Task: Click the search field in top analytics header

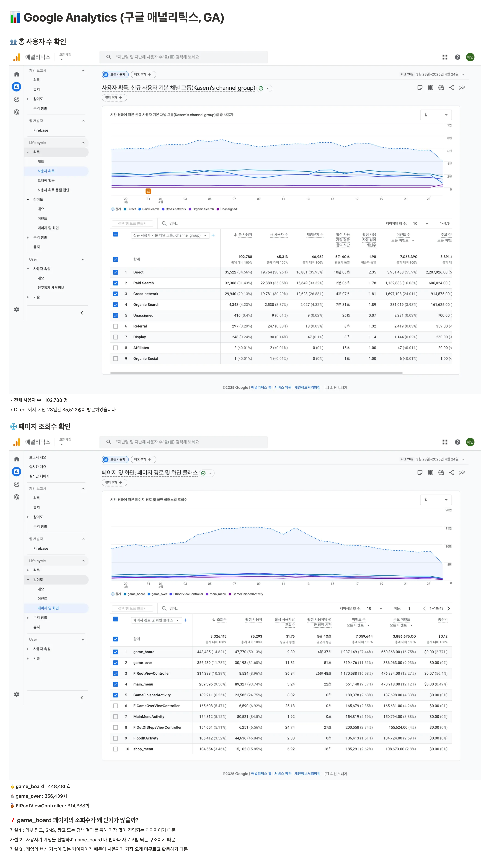Action: (184, 57)
